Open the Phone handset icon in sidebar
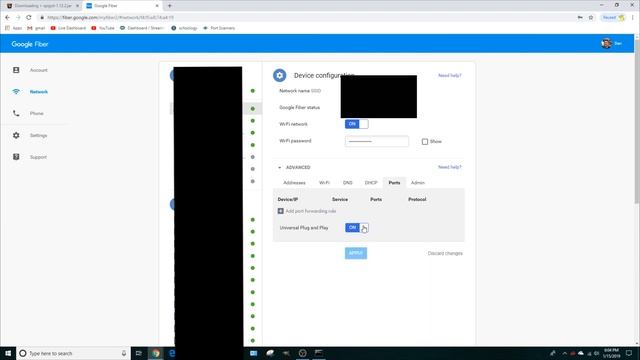 coord(16,113)
